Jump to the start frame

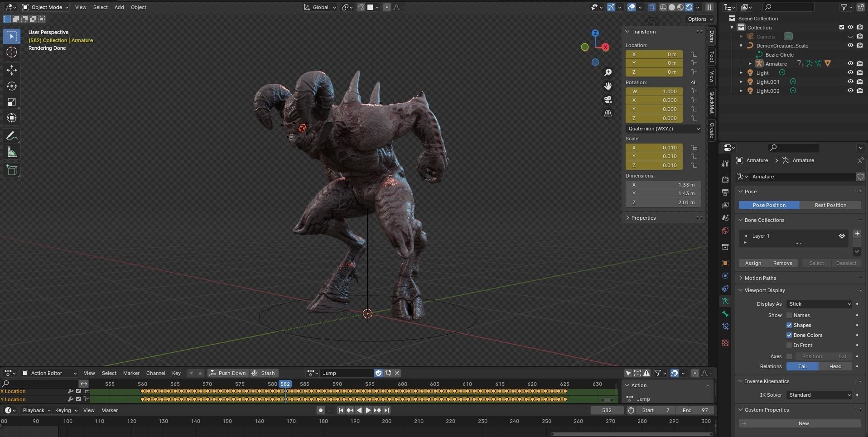point(341,410)
